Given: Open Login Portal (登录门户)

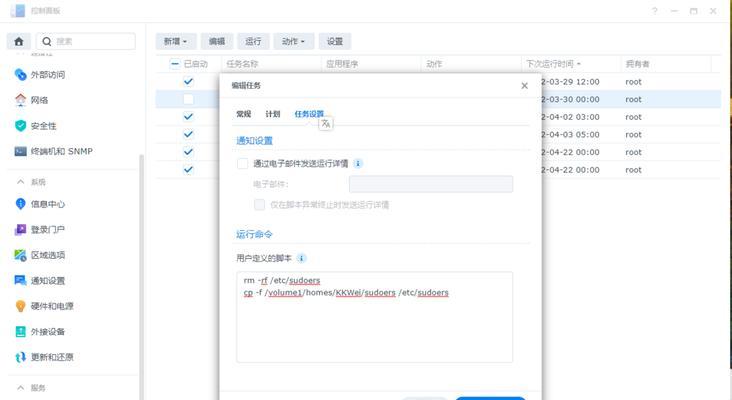Looking at the screenshot, I should click(x=40, y=229).
